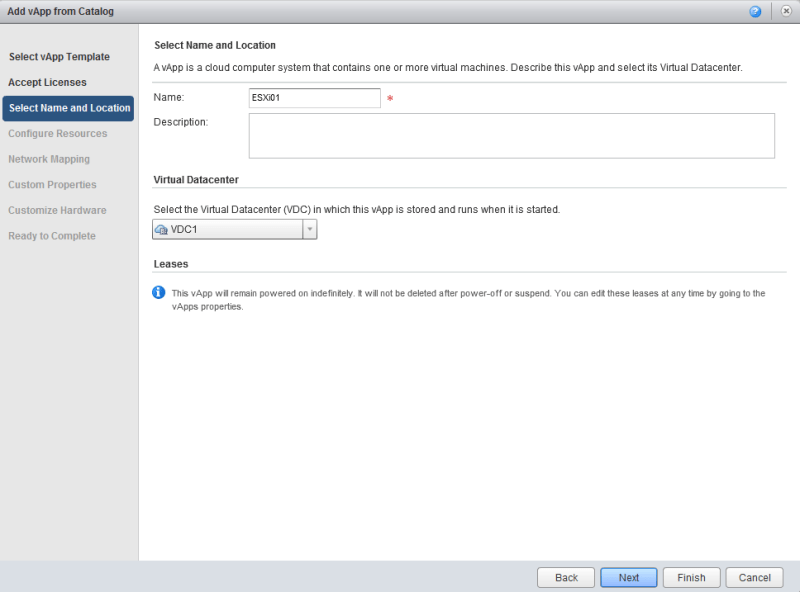Close the Add vApp from Catalog dialog
The image size is (800, 592).
click(x=786, y=11)
